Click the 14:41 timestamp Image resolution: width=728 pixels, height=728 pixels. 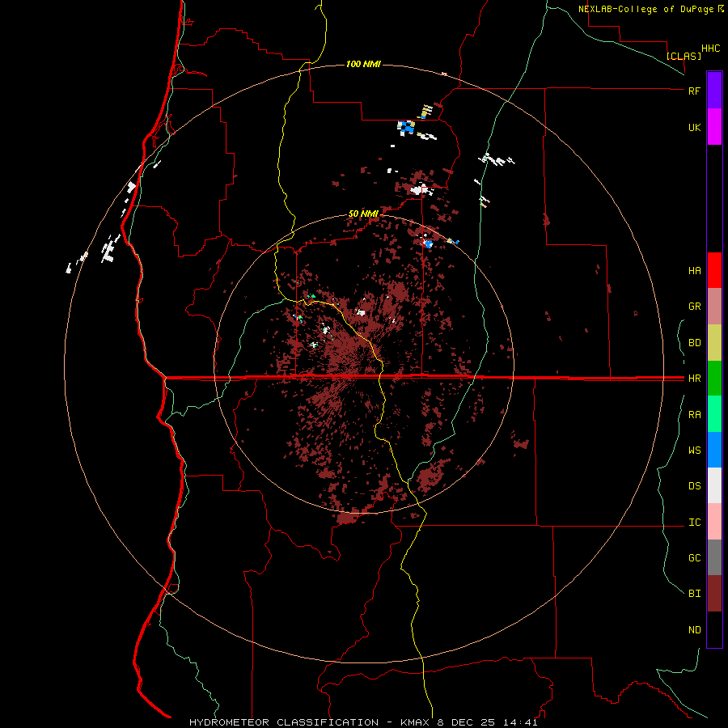(x=519, y=722)
